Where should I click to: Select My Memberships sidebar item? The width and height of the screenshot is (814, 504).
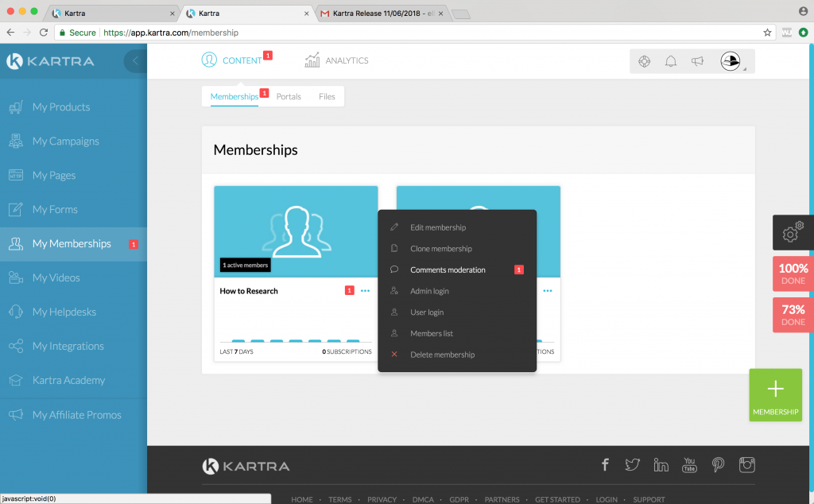[73, 244]
